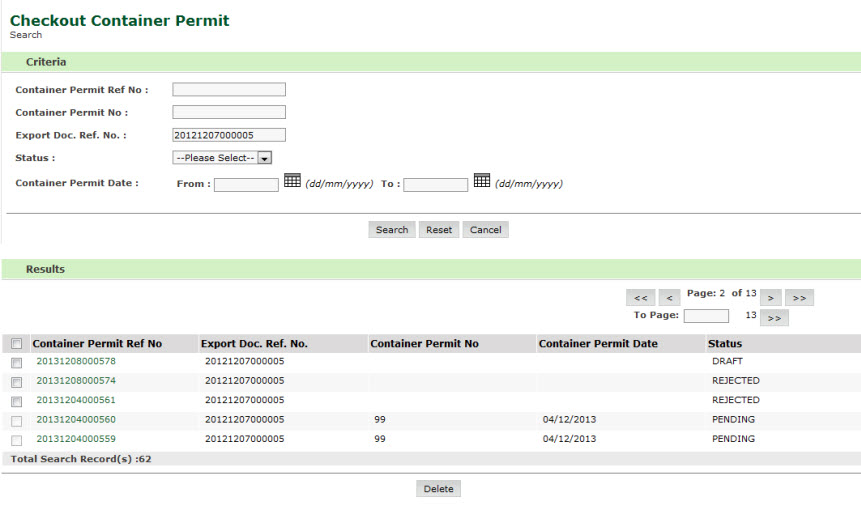This screenshot has height=508, width=861.
Task: Focus the Container Permit Ref No field
Action: (x=229, y=90)
